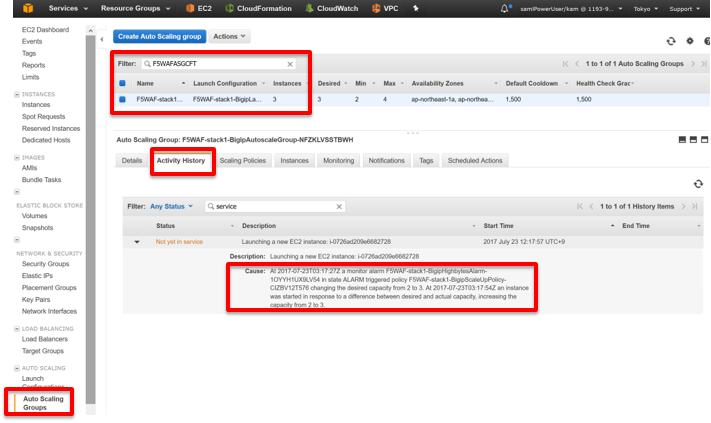
Task: Collapse the Not yet in service activity row
Action: tap(137, 242)
